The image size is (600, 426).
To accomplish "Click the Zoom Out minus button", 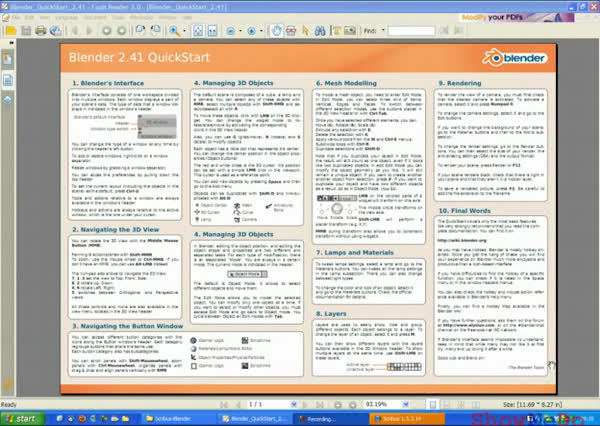I will (x=231, y=31).
